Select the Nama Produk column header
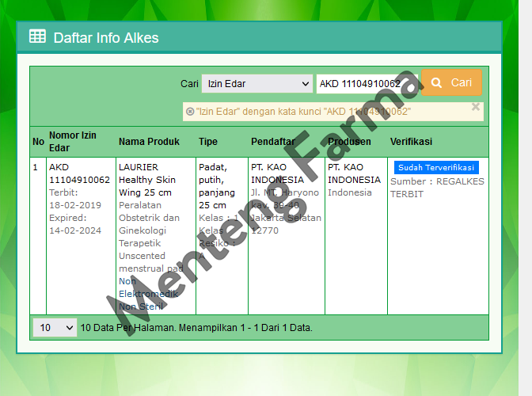Screen dimensions: 532x396 coord(149,142)
